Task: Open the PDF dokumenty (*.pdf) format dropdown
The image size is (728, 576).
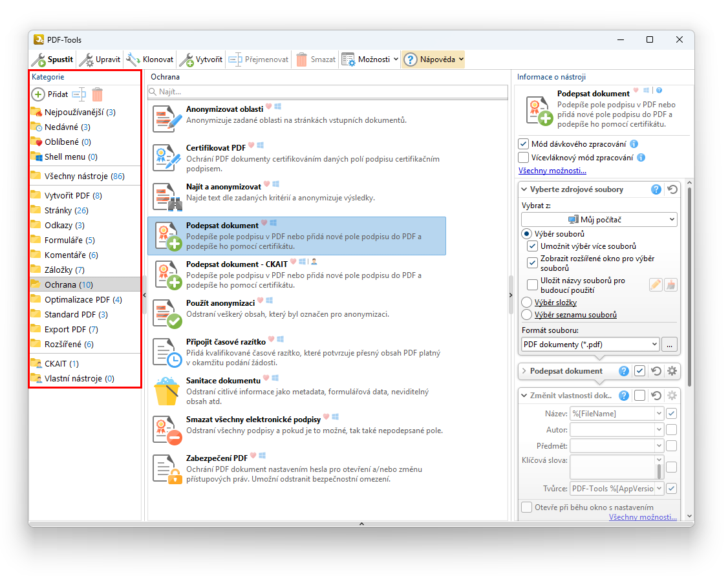Action: (590, 345)
